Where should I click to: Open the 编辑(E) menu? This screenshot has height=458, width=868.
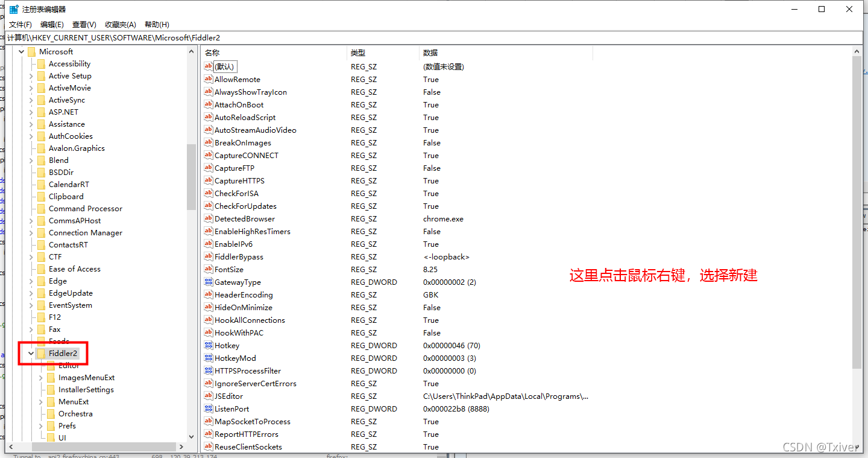click(52, 25)
